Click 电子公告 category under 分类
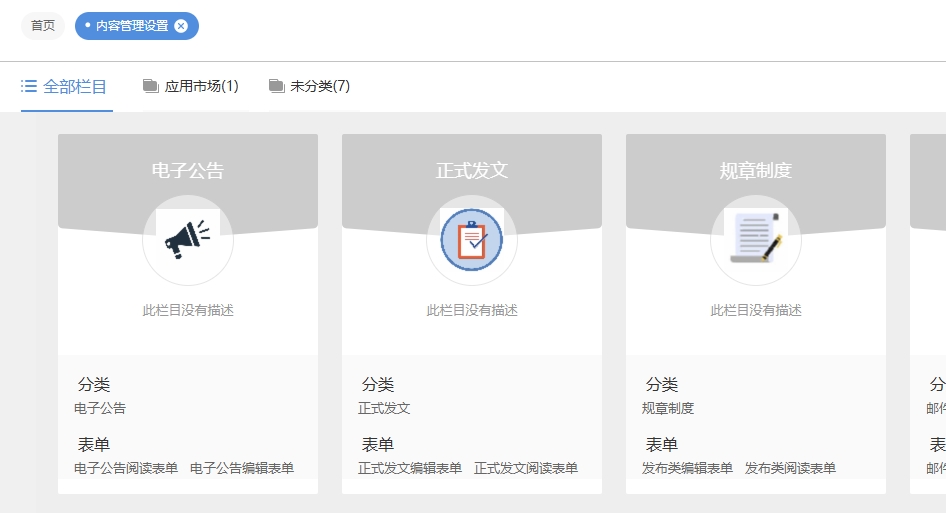The image size is (946, 513). 100,409
